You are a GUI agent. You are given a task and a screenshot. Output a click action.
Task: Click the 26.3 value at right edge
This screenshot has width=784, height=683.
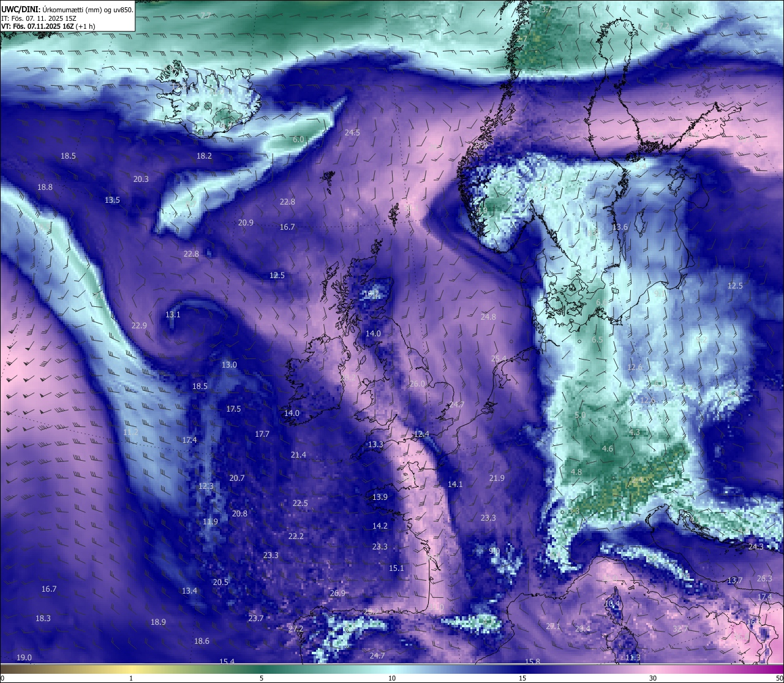764,579
